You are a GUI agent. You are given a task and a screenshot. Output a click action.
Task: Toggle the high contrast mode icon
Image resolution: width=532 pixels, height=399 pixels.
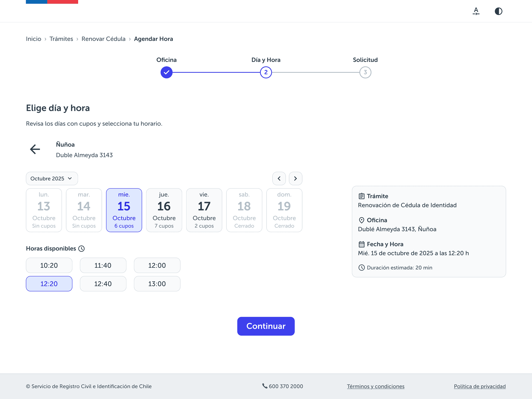(498, 11)
